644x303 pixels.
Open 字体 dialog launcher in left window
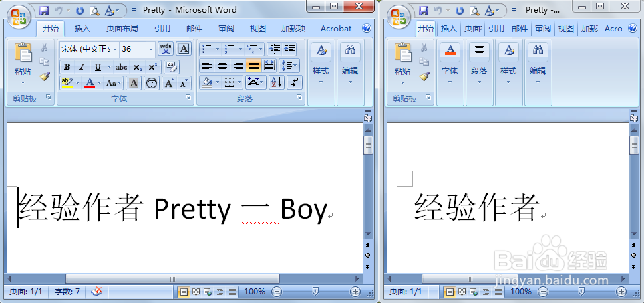coord(188,97)
